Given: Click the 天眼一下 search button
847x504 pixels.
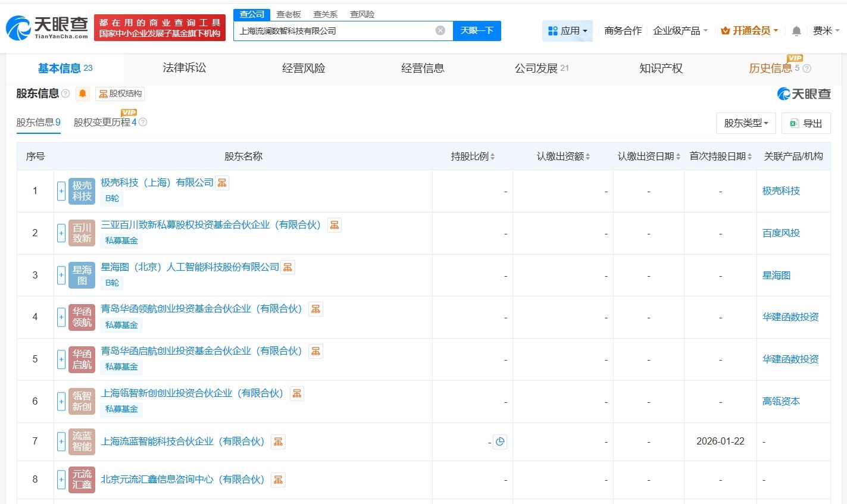Looking at the screenshot, I should (x=477, y=30).
